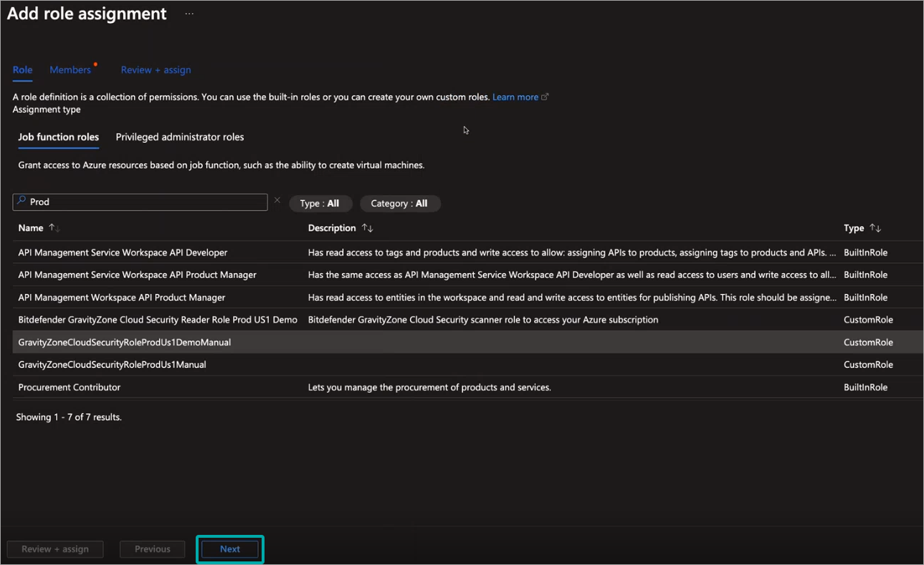Select GravityZoneCloudSecurityRoleProdUs1Manual role row
The width and height of the screenshot is (924, 565).
click(x=112, y=365)
